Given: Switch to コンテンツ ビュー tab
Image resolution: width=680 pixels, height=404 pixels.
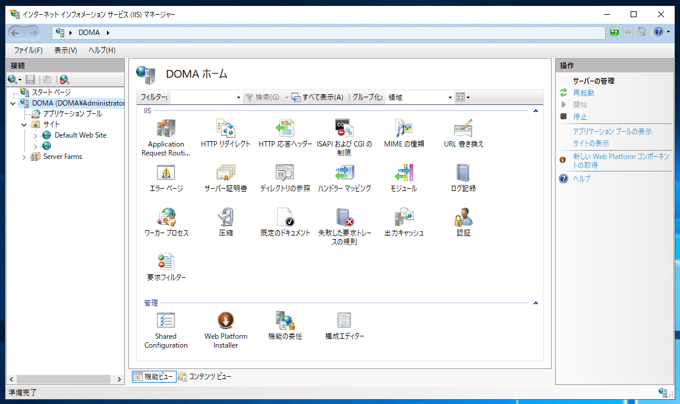Looking at the screenshot, I should (205, 377).
